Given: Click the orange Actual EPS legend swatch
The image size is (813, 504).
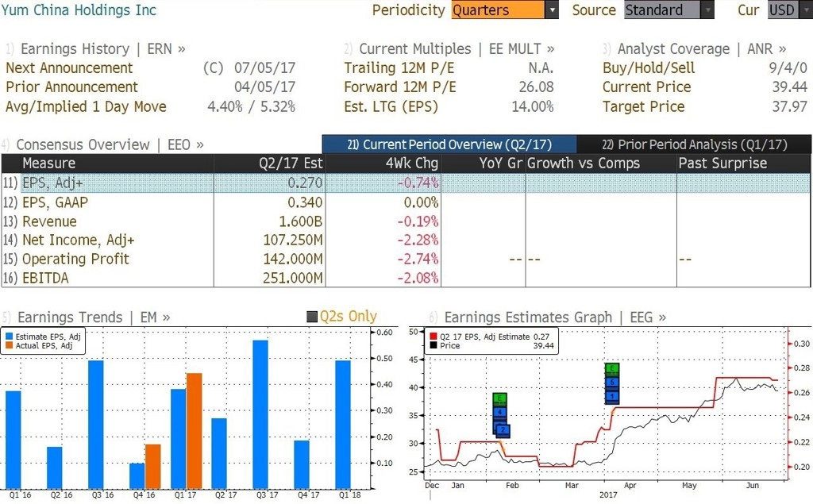Looking at the screenshot, I should pos(9,345).
